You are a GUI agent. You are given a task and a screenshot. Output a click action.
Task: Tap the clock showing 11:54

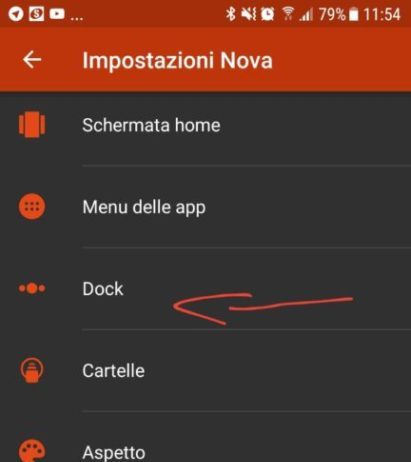coord(382,14)
